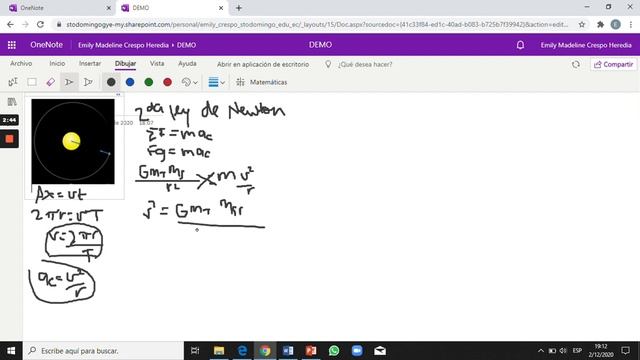
Task: Open Zoom from taskbar
Action: 357,351
